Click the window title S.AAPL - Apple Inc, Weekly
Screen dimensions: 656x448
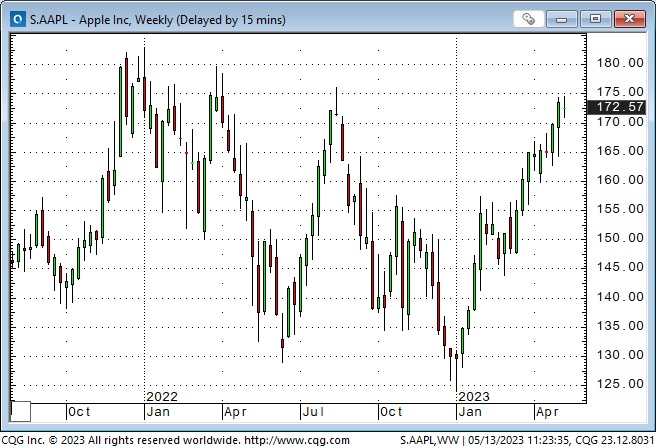[x=157, y=20]
